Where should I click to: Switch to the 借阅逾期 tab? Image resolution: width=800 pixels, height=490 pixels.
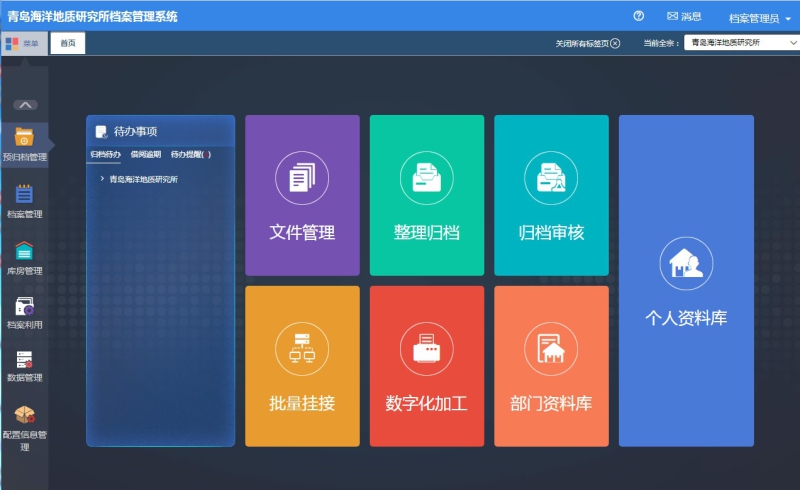[x=145, y=155]
